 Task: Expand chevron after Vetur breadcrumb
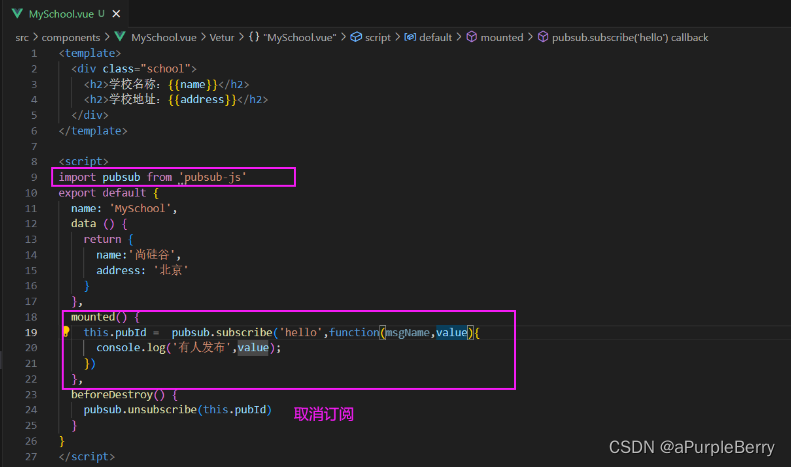(241, 37)
